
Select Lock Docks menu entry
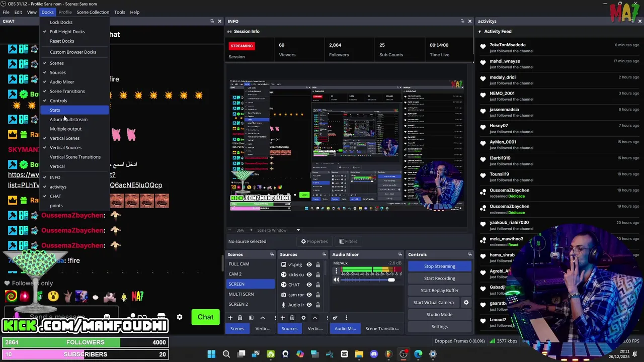pos(74,22)
